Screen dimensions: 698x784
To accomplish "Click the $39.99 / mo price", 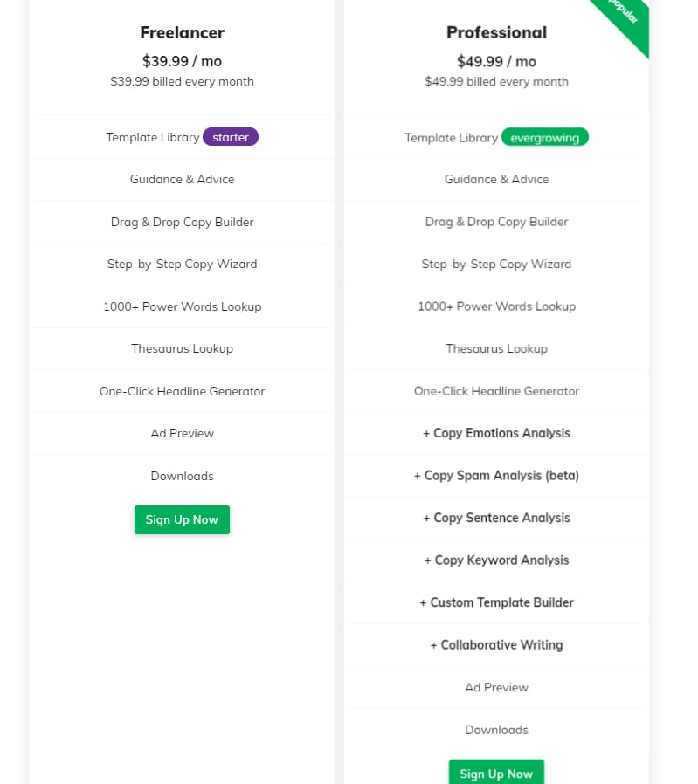I will 182,61.
